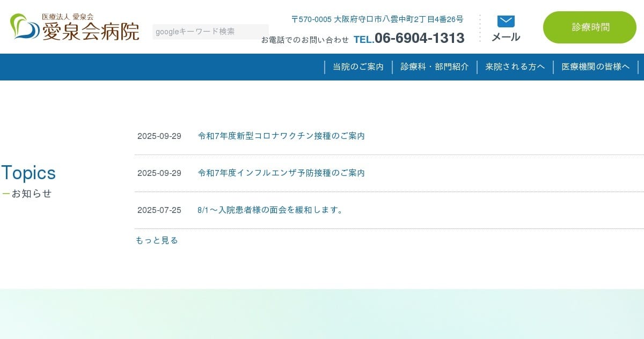Click the 愛泉会病院 logo text

(90, 32)
